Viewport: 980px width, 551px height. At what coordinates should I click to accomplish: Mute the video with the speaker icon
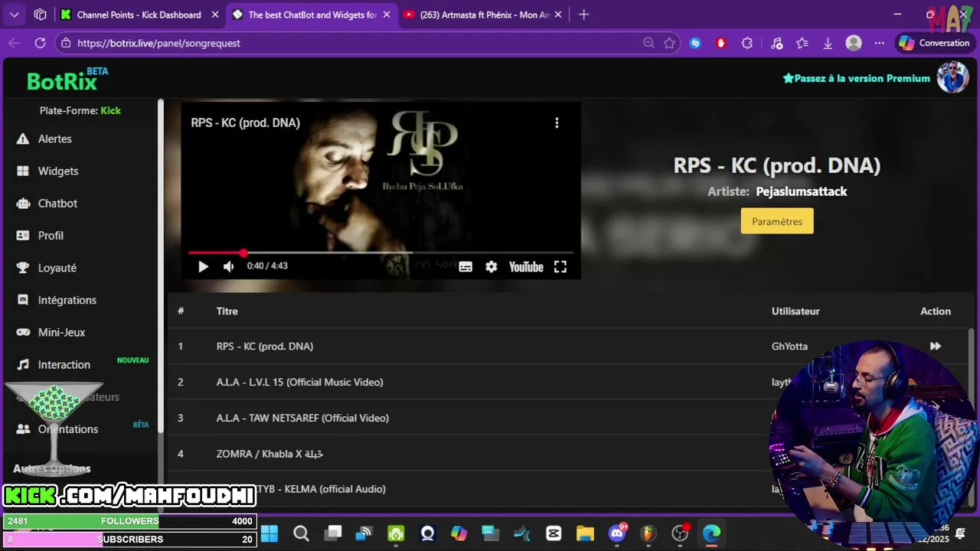click(228, 266)
